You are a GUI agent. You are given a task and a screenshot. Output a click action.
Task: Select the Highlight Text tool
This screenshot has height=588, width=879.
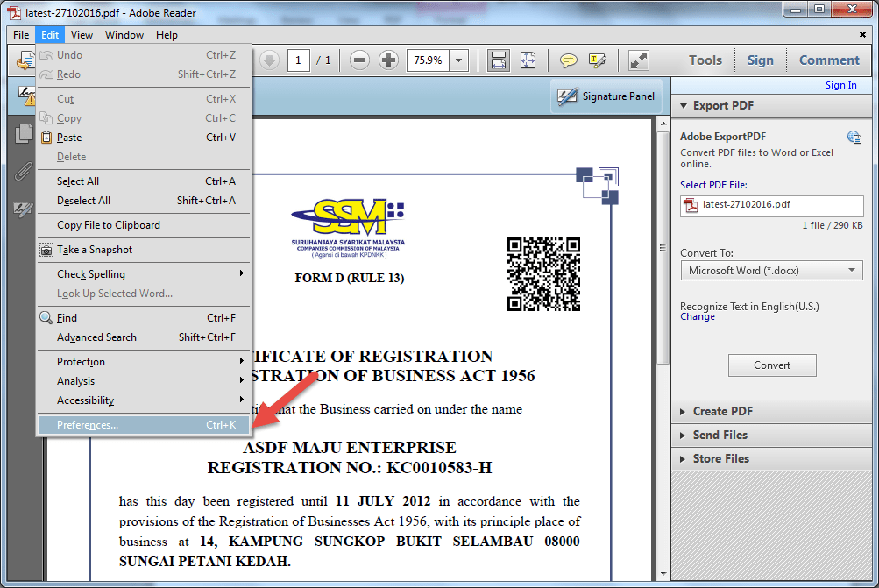598,60
